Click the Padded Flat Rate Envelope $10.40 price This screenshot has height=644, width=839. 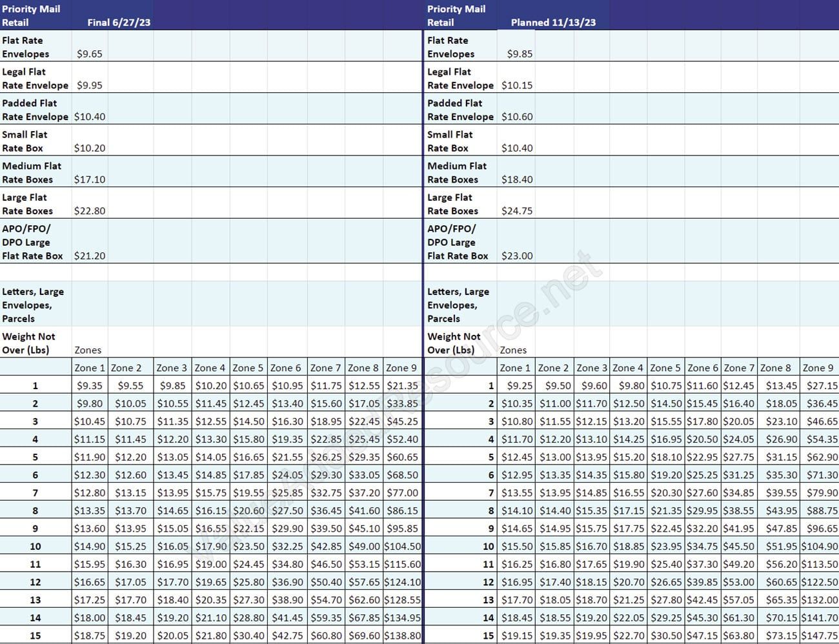pyautogui.click(x=91, y=117)
